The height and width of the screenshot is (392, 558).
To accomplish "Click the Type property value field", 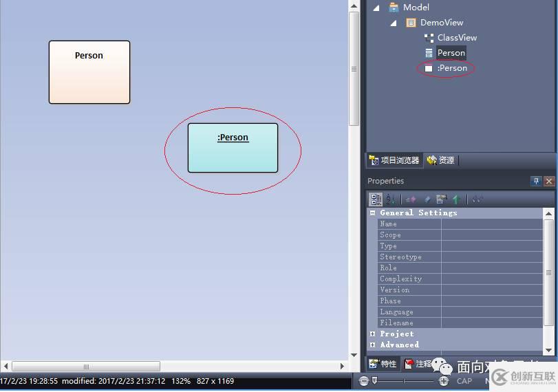I will pos(492,246).
